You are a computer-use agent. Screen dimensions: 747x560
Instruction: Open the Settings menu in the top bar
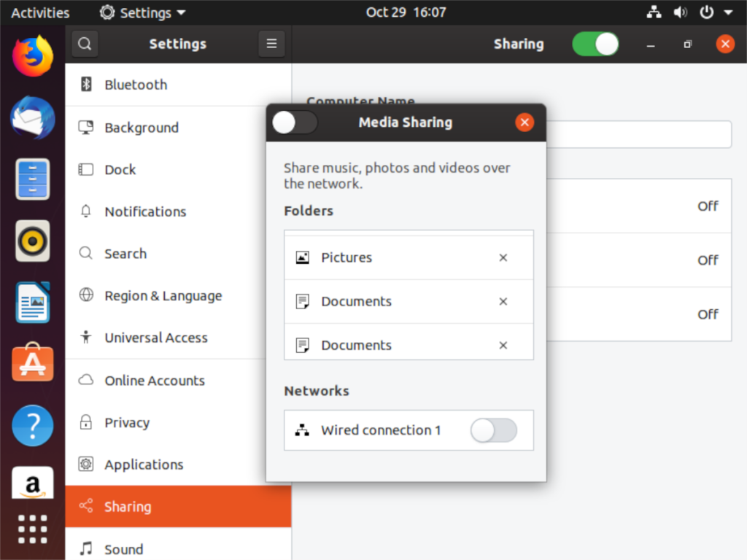[x=142, y=12]
